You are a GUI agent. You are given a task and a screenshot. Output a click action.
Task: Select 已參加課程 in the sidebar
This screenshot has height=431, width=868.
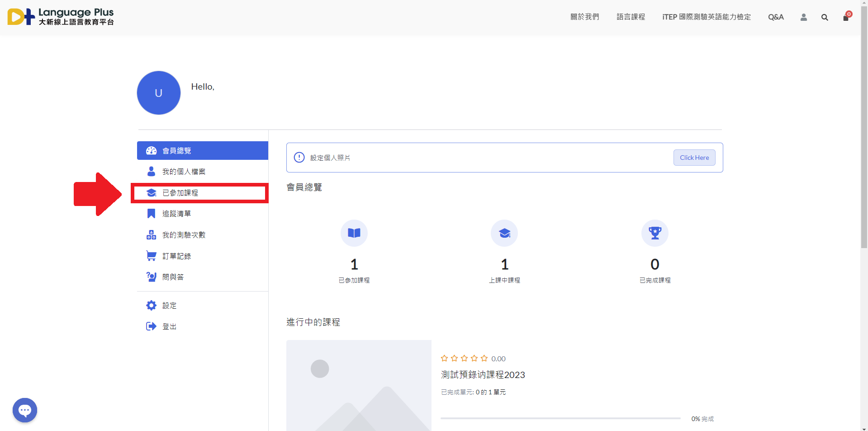180,193
